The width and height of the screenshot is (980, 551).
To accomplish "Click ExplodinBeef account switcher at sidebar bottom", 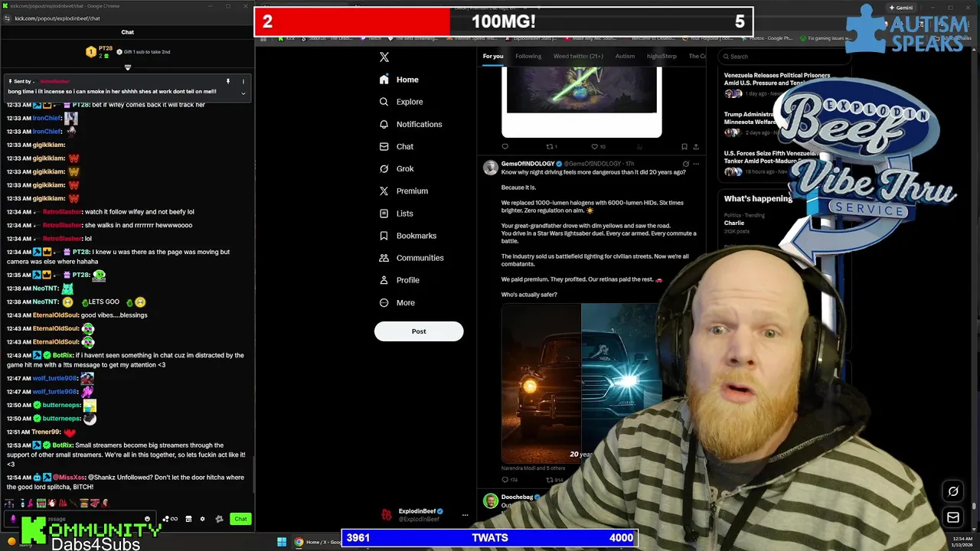I will click(423, 515).
